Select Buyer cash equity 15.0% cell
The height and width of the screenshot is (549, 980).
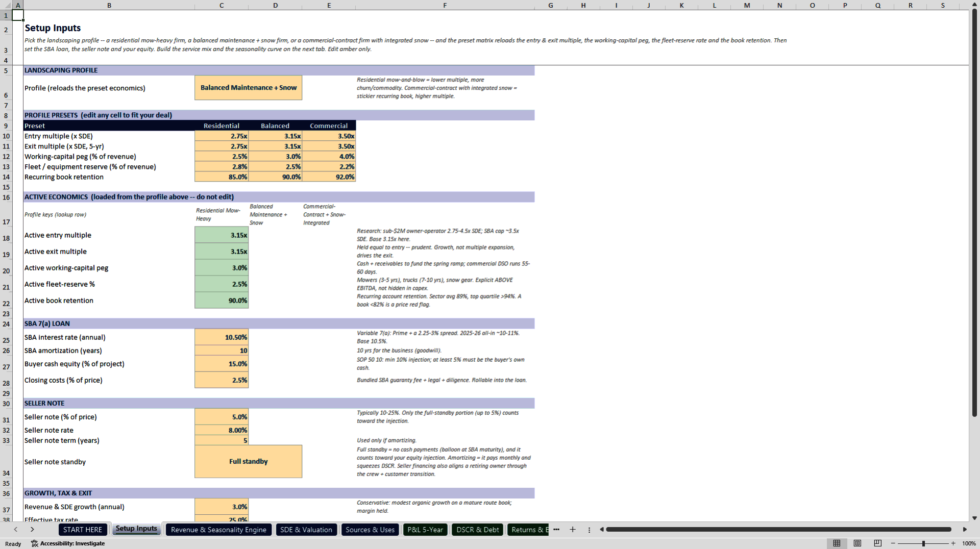[x=222, y=364]
